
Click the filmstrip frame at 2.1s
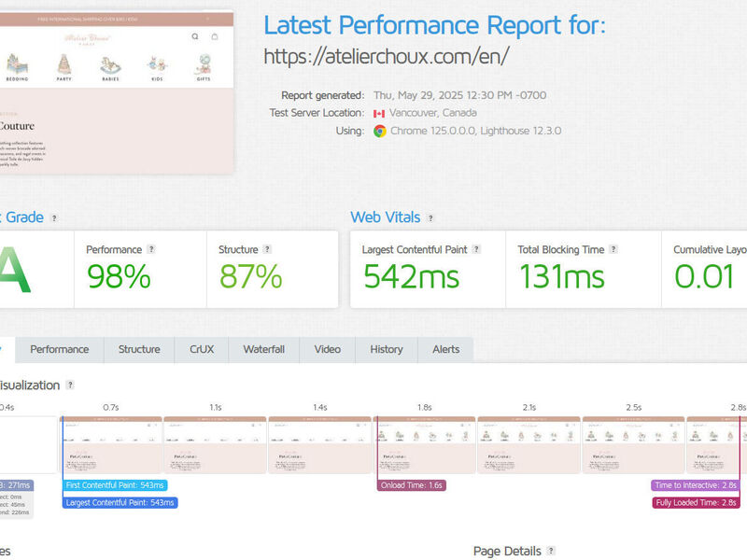529,445
